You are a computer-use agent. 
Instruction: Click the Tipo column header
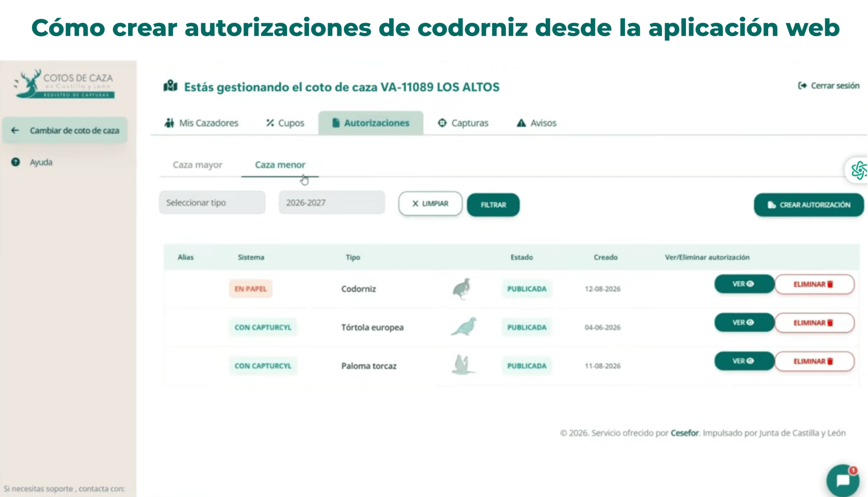[353, 257]
